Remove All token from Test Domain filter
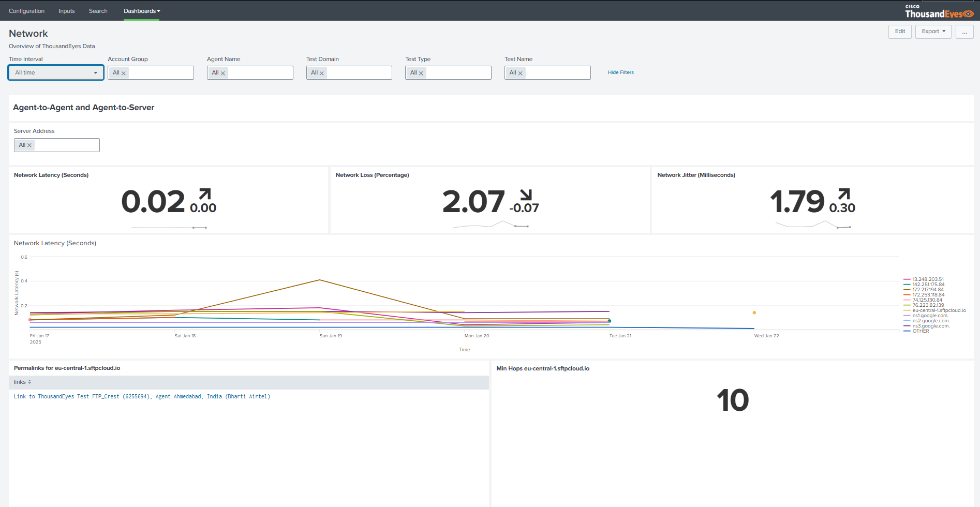 pos(322,73)
